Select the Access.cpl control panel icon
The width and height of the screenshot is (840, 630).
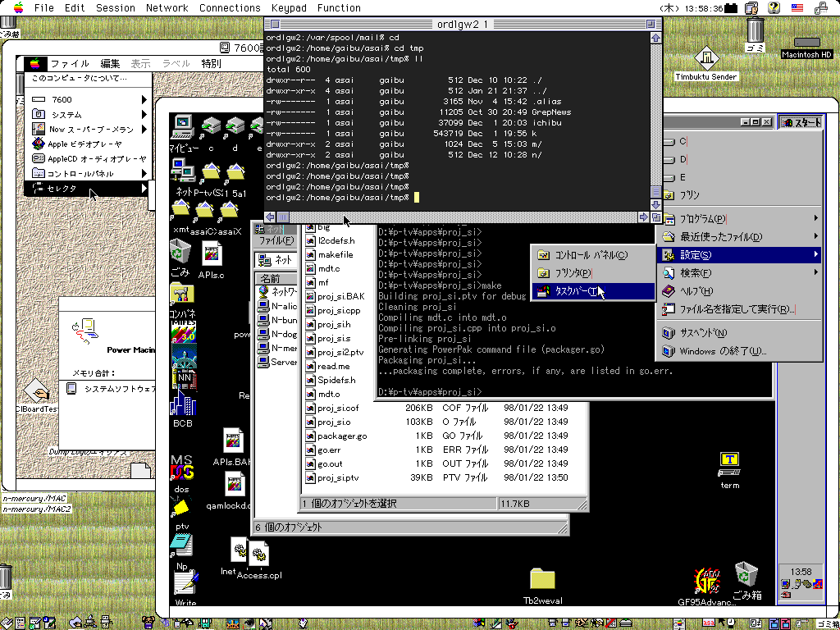click(x=258, y=556)
